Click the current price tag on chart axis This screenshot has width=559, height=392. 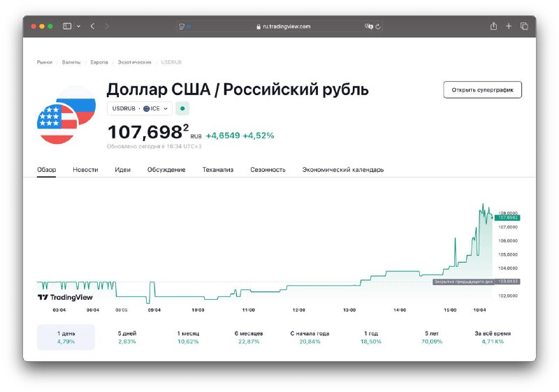(507, 217)
